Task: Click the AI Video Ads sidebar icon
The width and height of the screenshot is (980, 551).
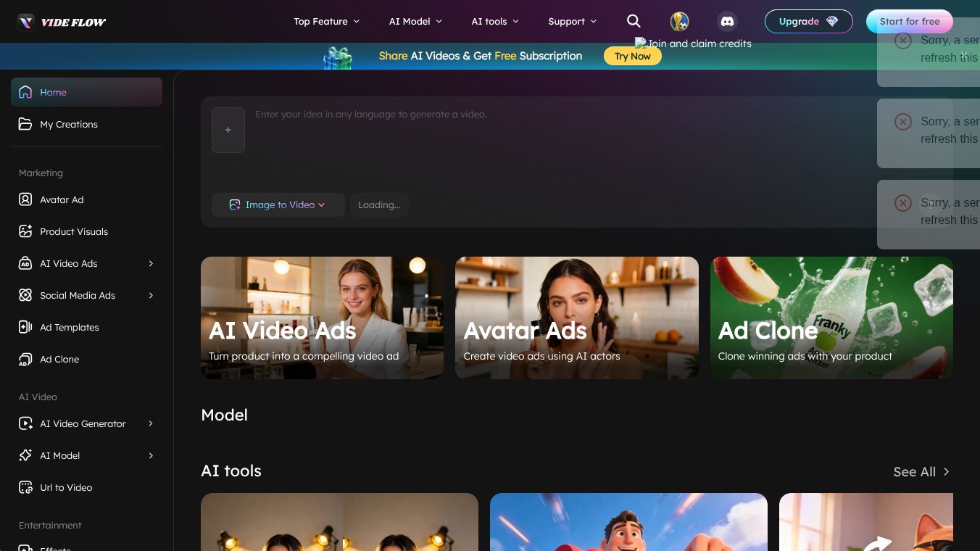Action: point(25,263)
